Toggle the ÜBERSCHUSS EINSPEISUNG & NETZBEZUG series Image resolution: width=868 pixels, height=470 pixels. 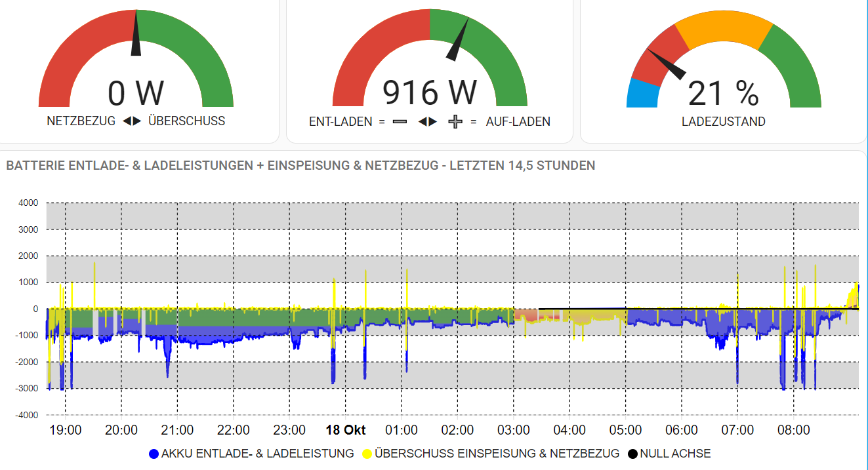tap(490, 454)
